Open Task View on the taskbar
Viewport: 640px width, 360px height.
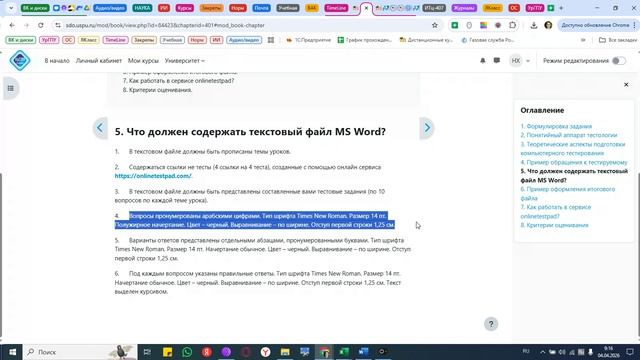pyautogui.click(x=147, y=352)
